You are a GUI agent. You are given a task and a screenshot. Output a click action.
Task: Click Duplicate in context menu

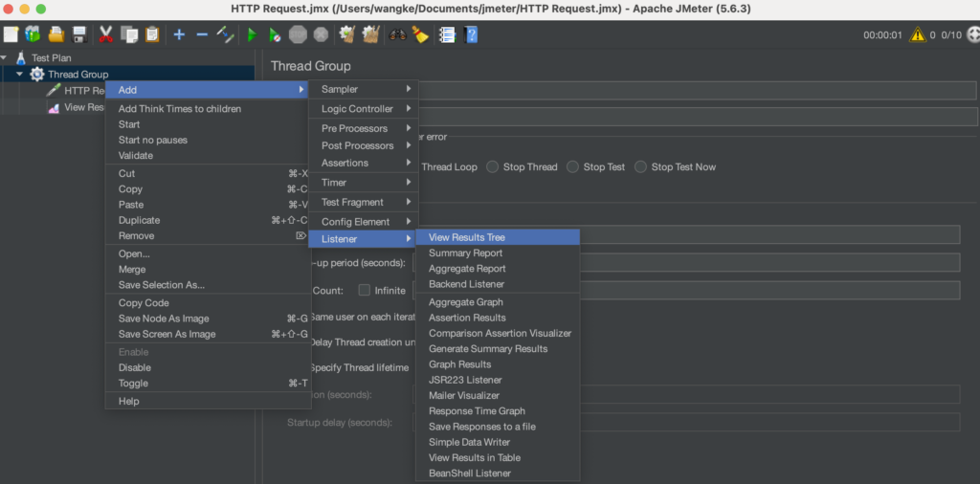[208, 220]
